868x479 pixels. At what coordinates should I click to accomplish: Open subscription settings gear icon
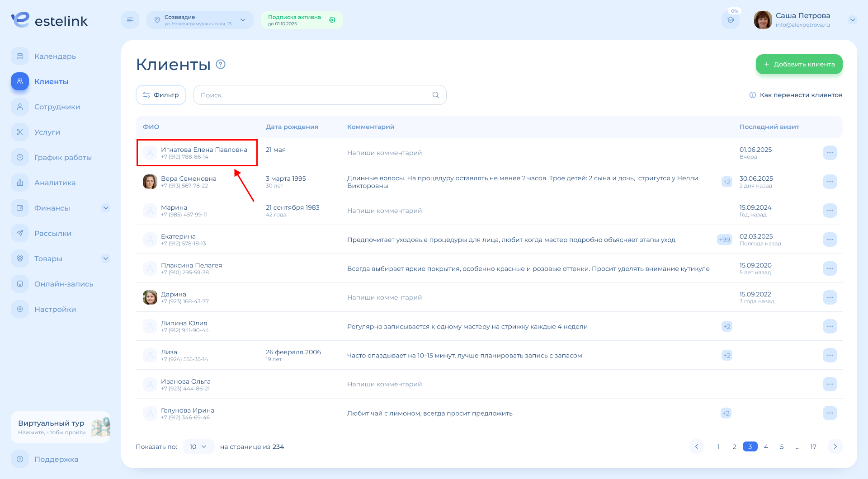pos(332,20)
